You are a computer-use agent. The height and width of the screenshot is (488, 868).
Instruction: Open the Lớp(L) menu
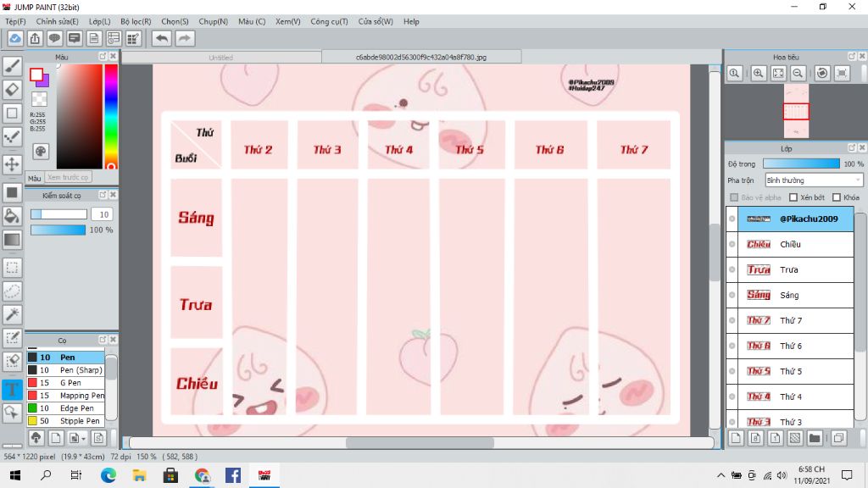tap(100, 21)
